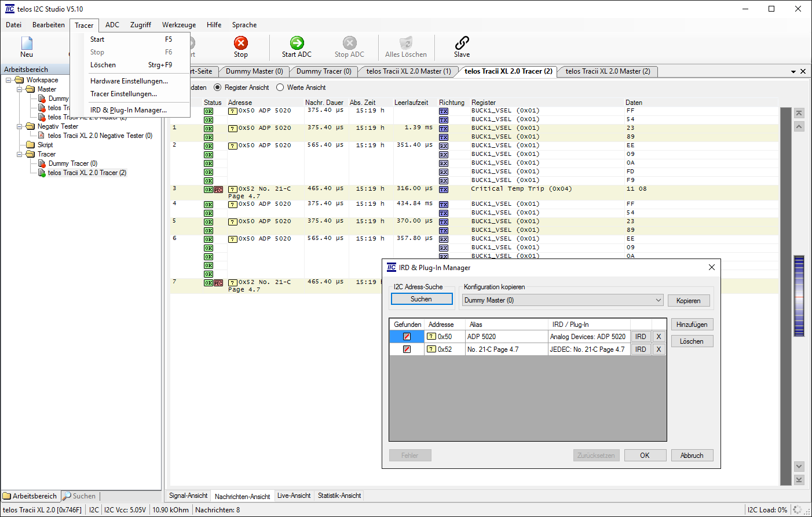
Task: Choose Hardware Einstellungen from Tracer menu
Action: click(129, 81)
